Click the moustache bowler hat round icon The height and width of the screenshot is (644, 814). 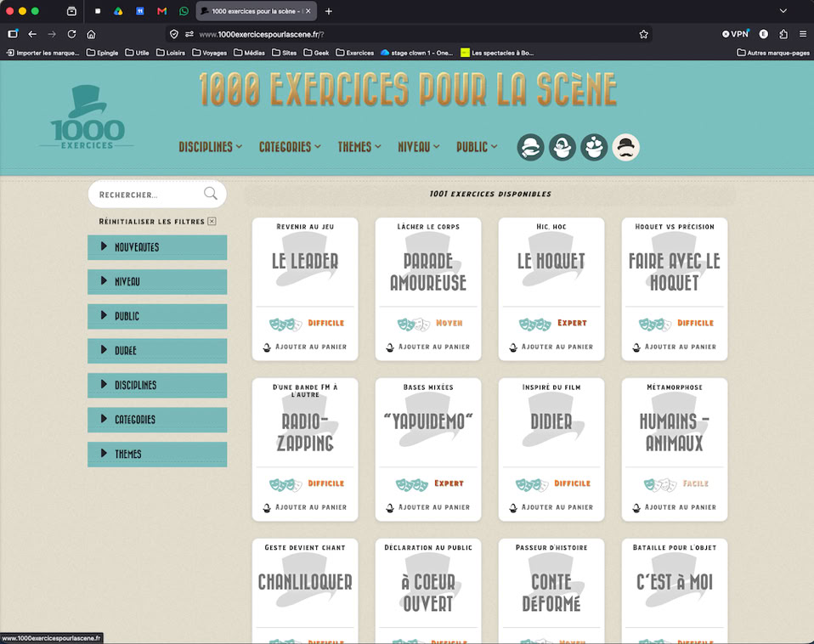[625, 147]
